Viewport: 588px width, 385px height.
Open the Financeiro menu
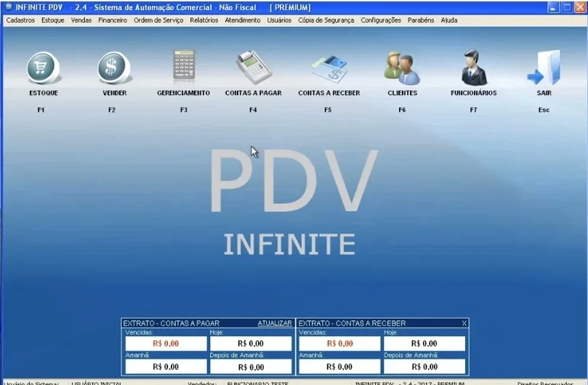click(113, 20)
